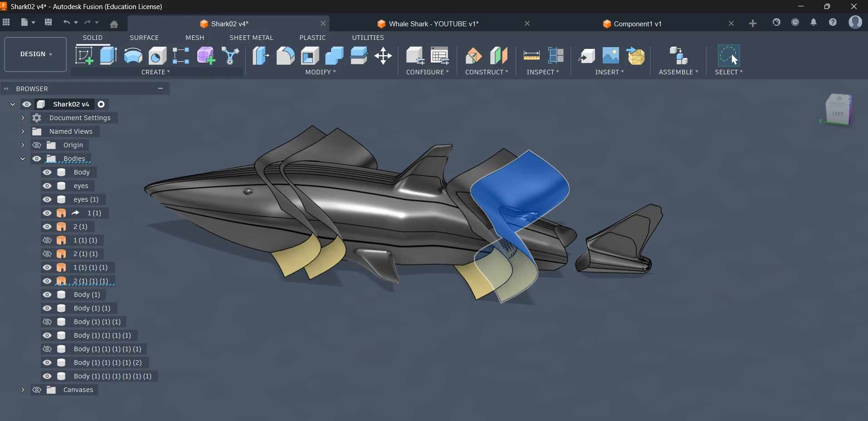Image resolution: width=868 pixels, height=421 pixels.
Task: Select the Press Pull tool
Action: (261, 56)
